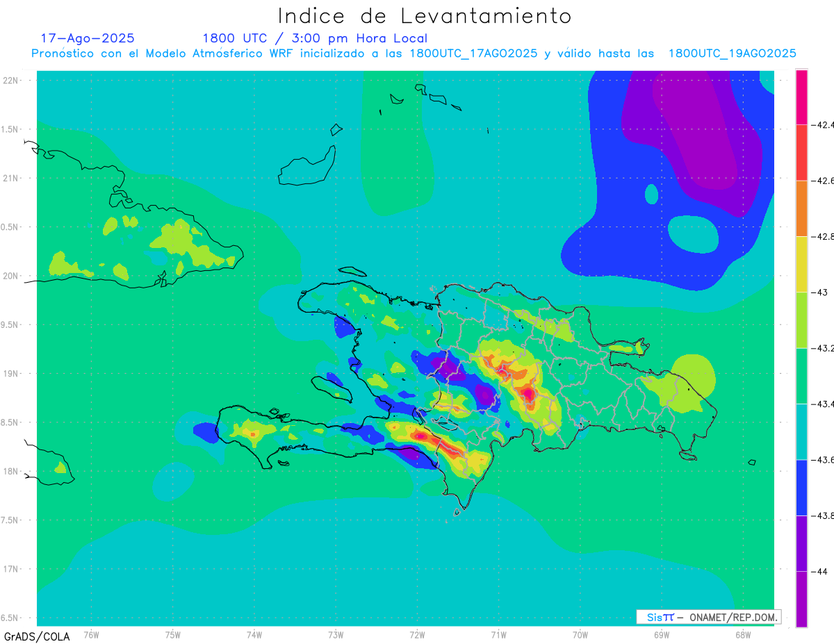This screenshot has width=834, height=644.
Task: Click the "21N" latitude label
Action: tap(10, 178)
